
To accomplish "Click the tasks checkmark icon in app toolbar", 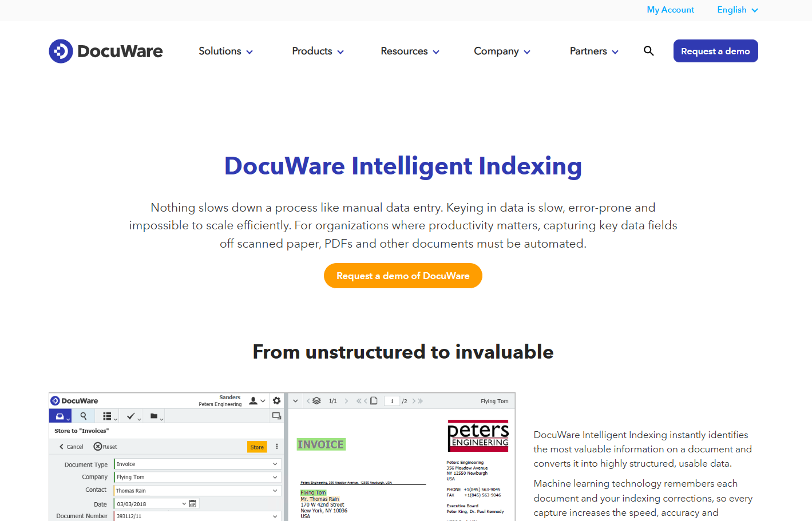I will (x=130, y=416).
